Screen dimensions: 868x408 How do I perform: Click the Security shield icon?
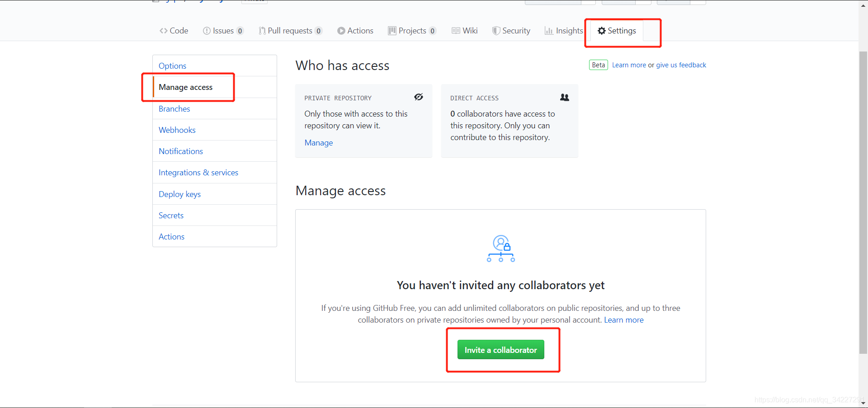click(496, 31)
